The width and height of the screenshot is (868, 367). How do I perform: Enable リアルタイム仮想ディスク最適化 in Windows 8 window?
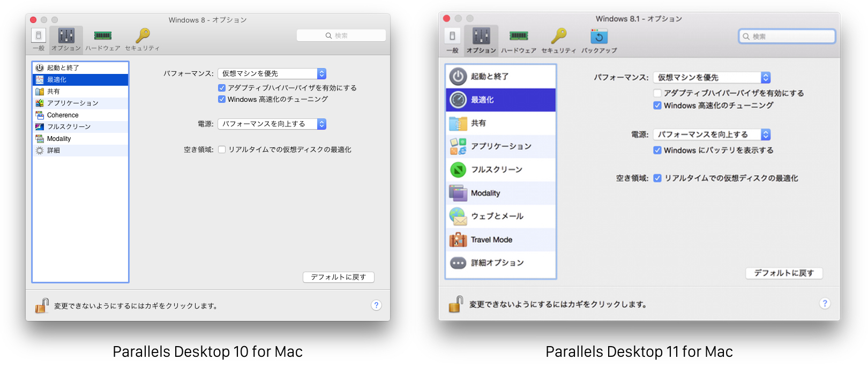click(x=222, y=149)
